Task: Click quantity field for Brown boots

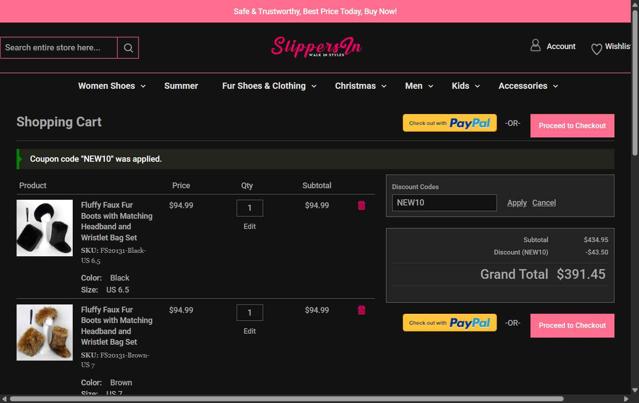Action: pyautogui.click(x=249, y=313)
